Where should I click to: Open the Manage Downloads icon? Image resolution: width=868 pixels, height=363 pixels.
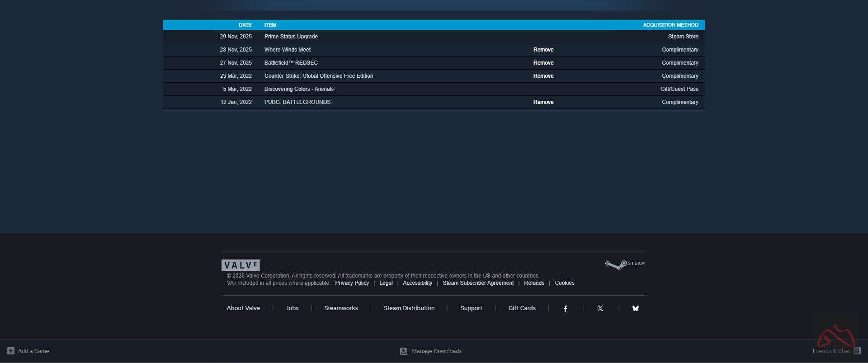tap(404, 351)
